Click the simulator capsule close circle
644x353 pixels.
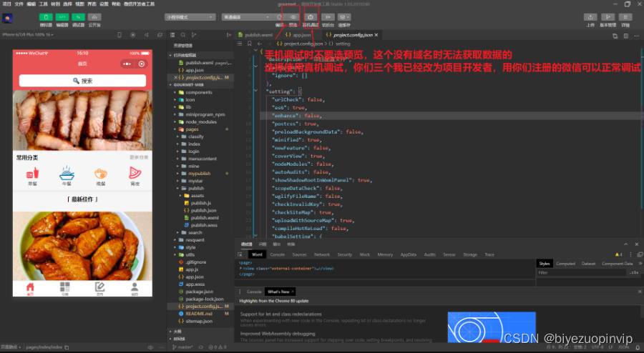pos(142,64)
